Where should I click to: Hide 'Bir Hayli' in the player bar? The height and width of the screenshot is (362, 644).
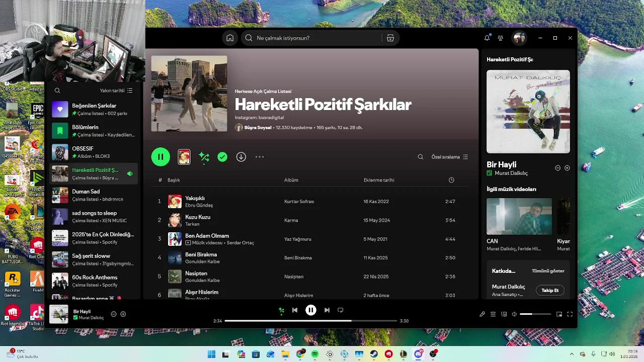(x=114, y=314)
